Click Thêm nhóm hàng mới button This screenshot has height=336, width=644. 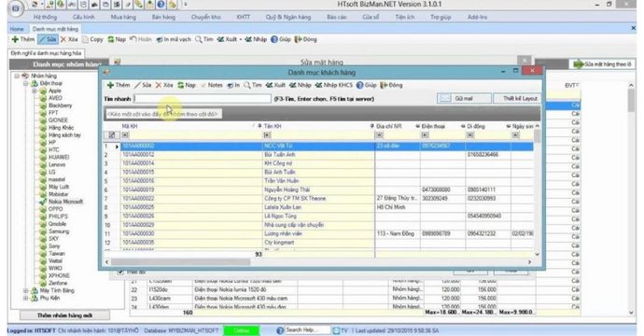[65, 315]
